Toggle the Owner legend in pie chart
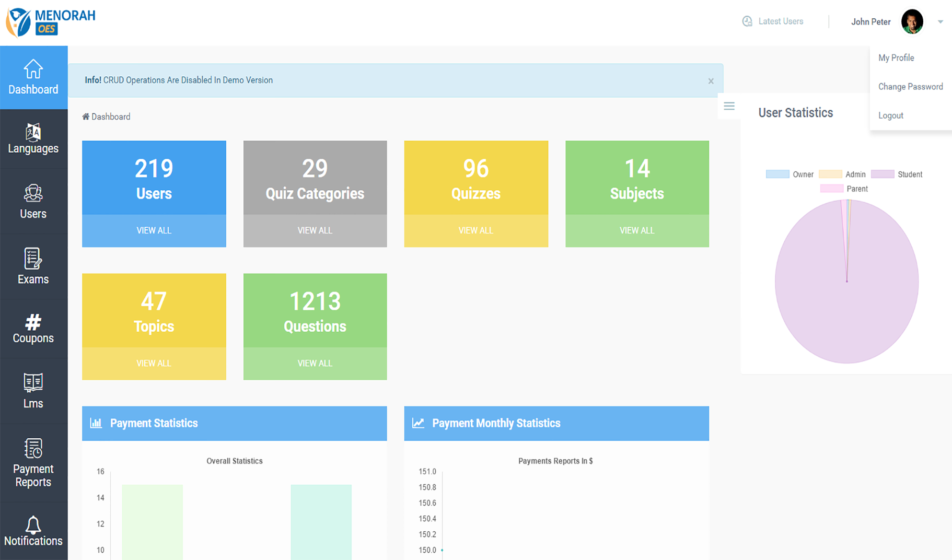 [777, 174]
